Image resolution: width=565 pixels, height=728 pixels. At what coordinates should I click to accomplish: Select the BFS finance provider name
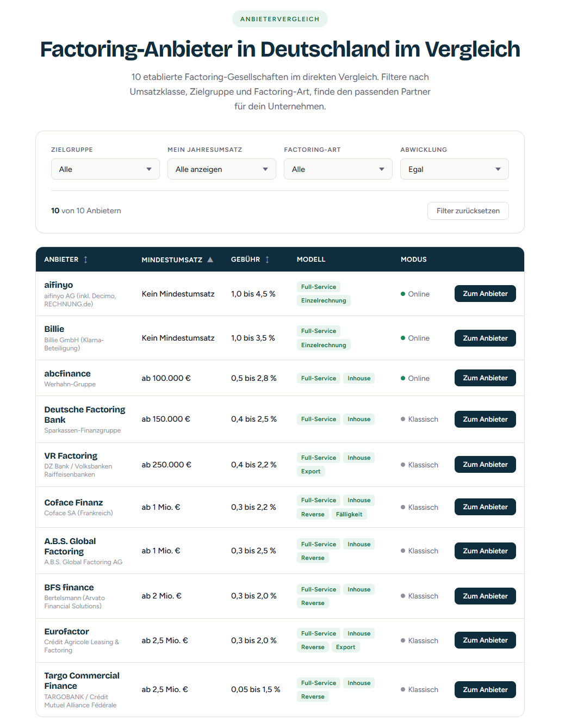click(x=69, y=587)
